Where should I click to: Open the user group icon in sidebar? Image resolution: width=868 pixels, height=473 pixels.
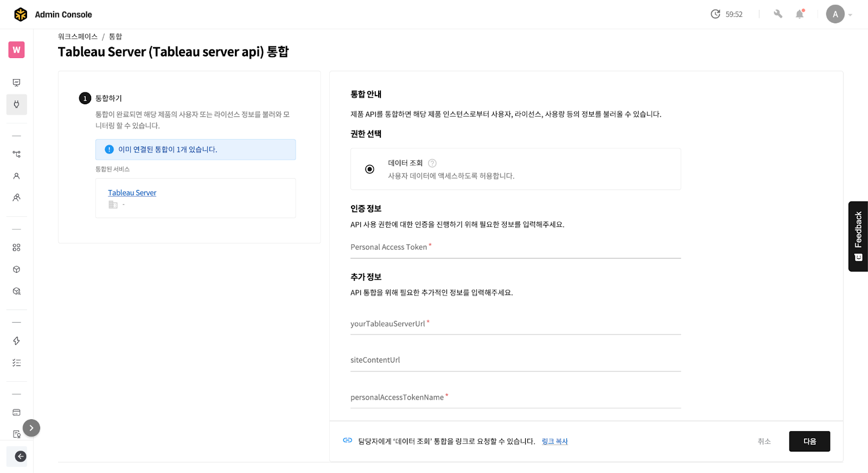(x=16, y=198)
